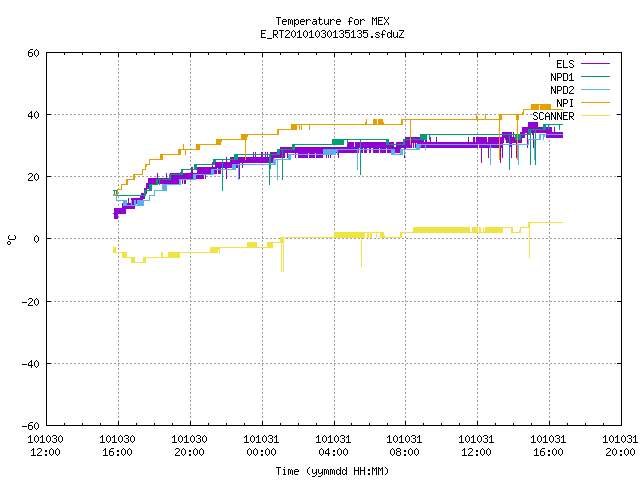
Task: Click the x-axis tick 101031 20:00
Action: pos(620,446)
